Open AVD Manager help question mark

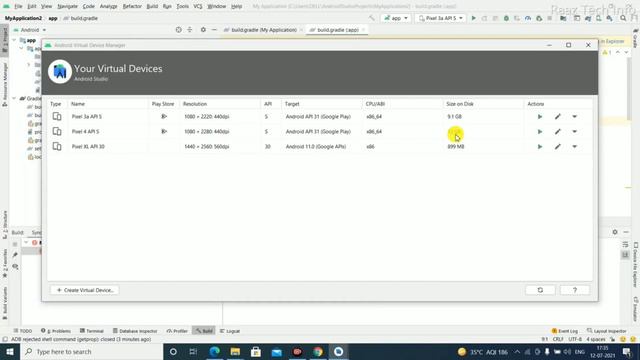(x=575, y=290)
